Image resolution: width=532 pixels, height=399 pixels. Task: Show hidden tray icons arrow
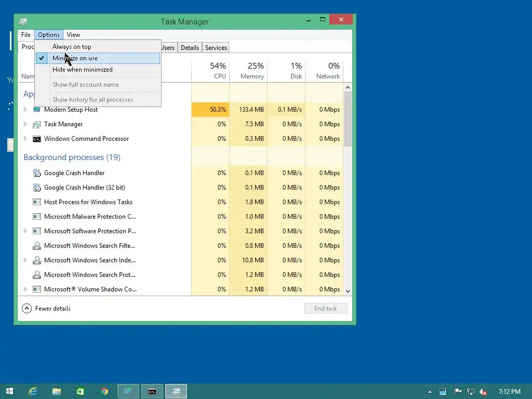(x=430, y=392)
